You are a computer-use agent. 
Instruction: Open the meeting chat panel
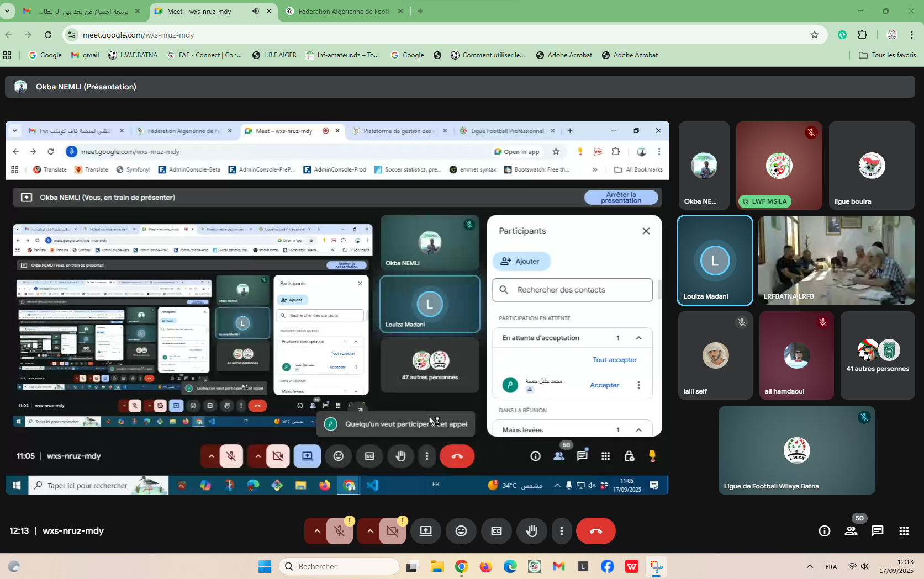(x=877, y=531)
